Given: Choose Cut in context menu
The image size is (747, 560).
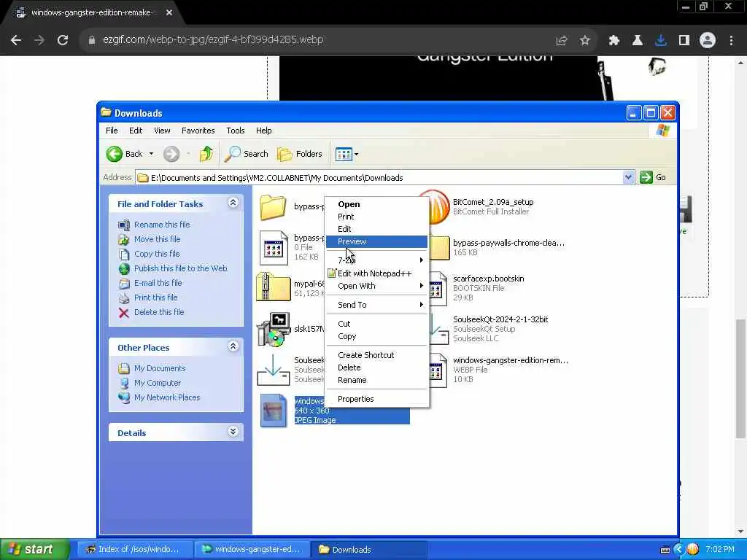Looking at the screenshot, I should (376, 324).
